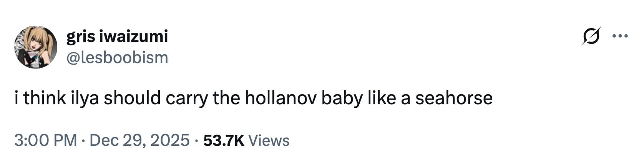Click the word "should" in the tweet

pos(132,98)
